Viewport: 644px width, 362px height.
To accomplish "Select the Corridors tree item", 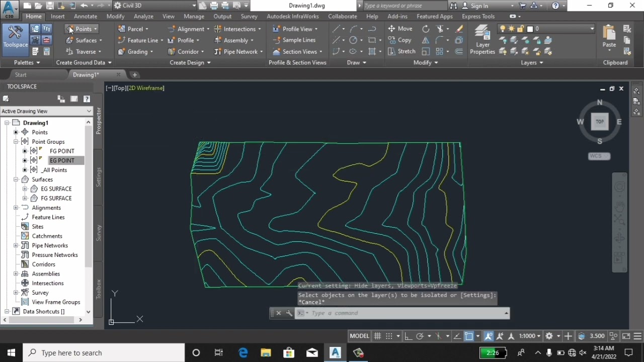I will point(44,264).
